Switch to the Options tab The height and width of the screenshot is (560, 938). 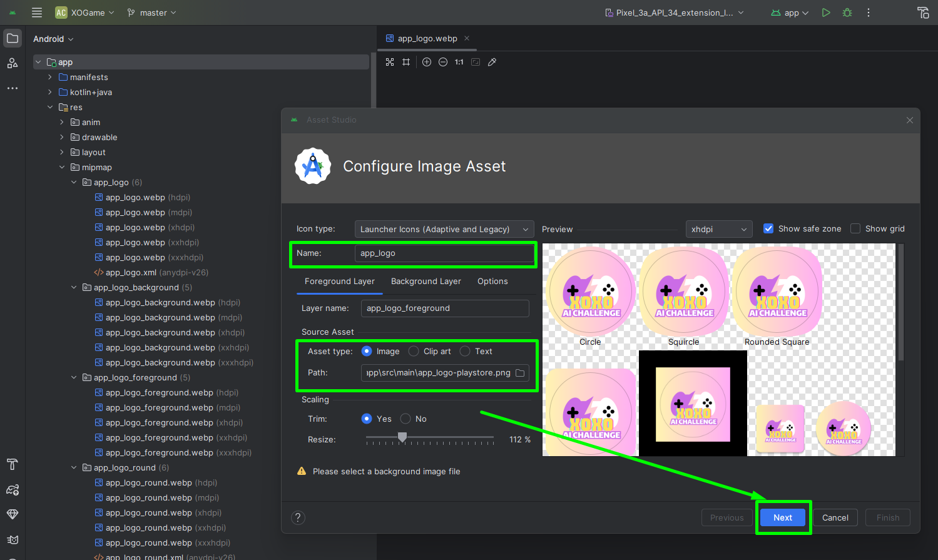(492, 282)
